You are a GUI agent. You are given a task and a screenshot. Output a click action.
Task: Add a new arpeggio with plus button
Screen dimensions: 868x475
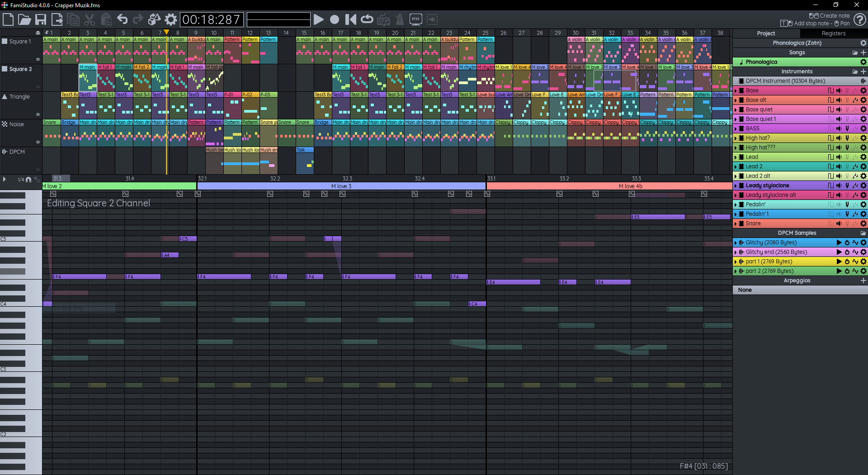click(863, 280)
